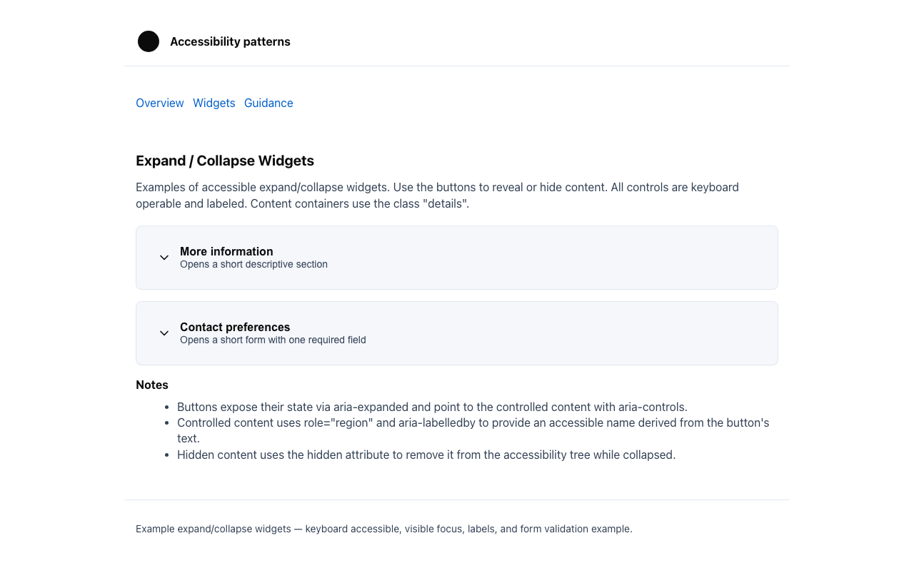Click the Widgets navigation link
This screenshot has height=588, width=914.
tap(214, 103)
